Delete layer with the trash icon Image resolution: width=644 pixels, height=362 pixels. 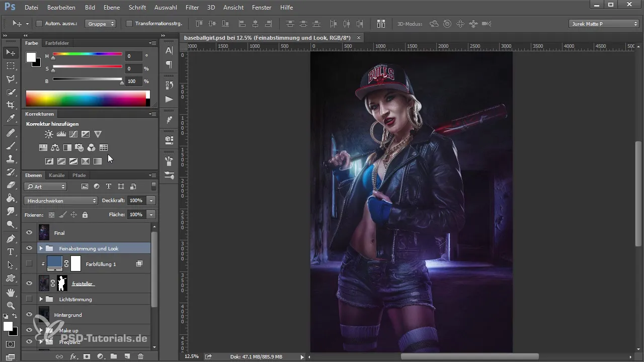(140, 356)
